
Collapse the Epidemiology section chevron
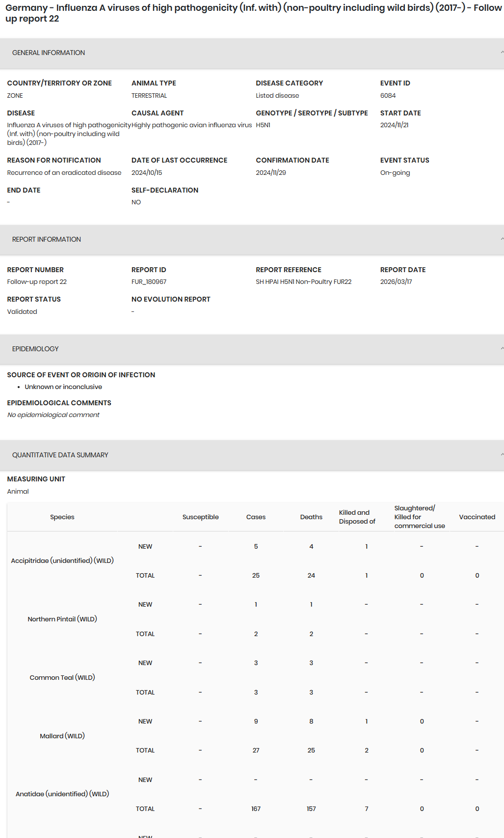[x=501, y=349]
